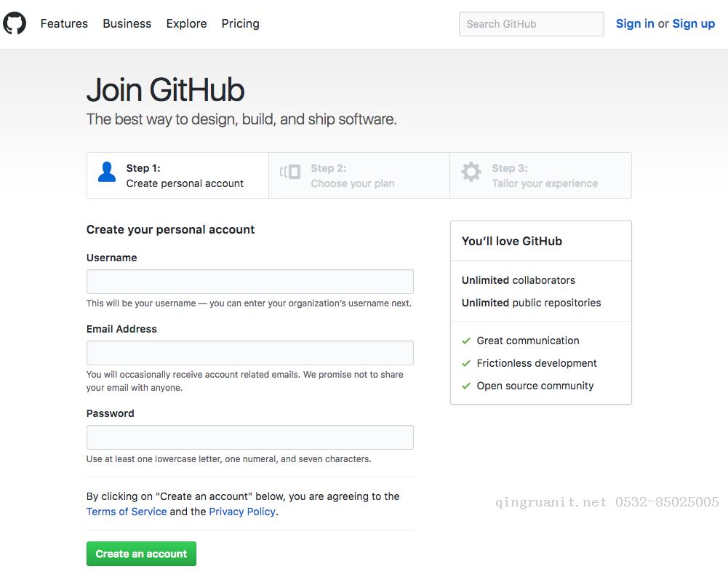Go to the Explore page

(186, 23)
